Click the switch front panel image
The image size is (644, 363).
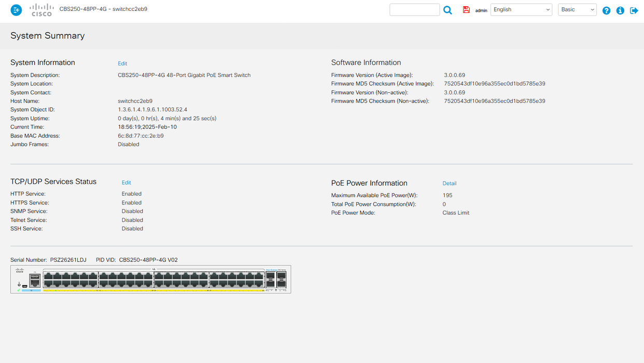[x=151, y=280]
